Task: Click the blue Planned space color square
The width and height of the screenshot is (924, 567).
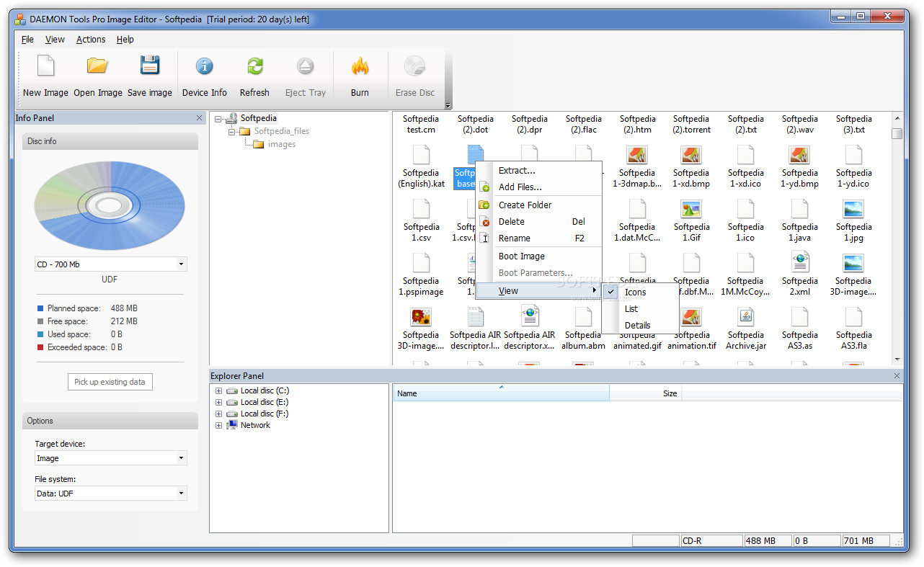Action: (41, 308)
